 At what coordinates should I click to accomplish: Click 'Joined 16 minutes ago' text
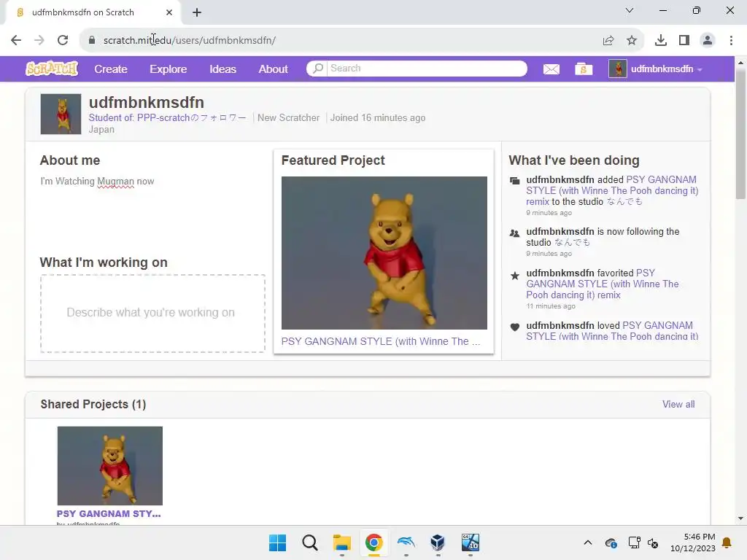click(378, 117)
